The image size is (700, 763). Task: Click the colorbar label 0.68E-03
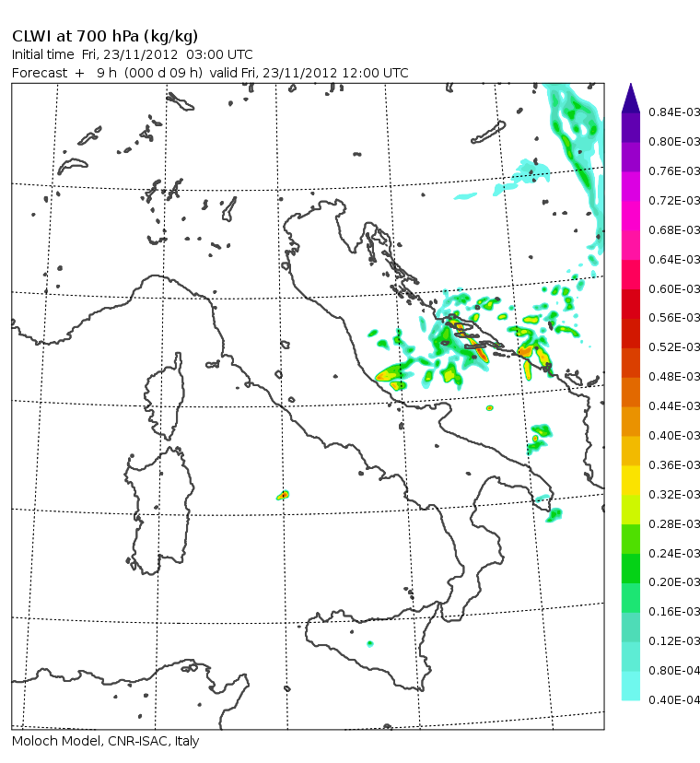pos(674,229)
